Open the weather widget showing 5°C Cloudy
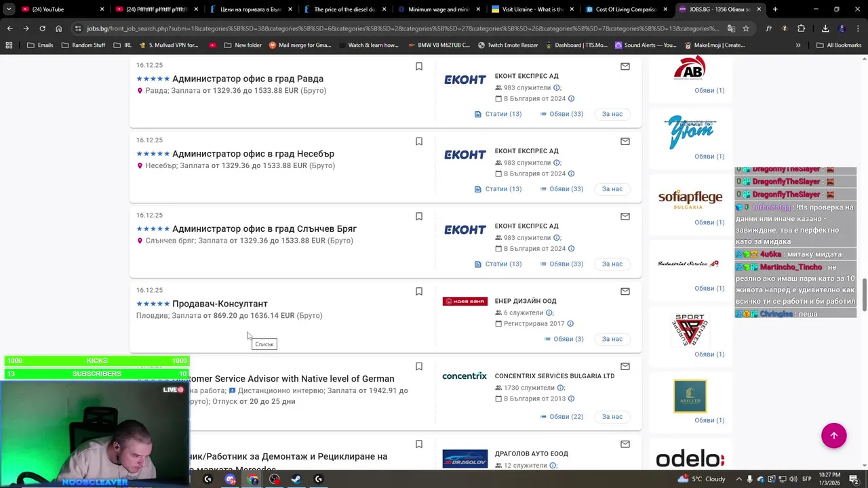The image size is (868, 488). pyautogui.click(x=701, y=479)
